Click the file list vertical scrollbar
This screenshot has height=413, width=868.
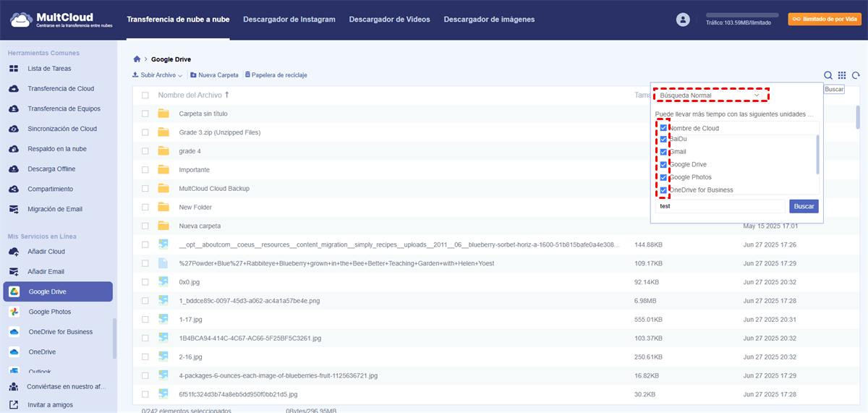point(858,116)
